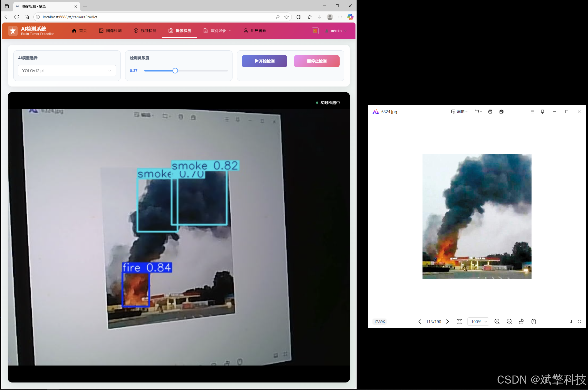Switch to 图像检测 tab

(x=110, y=31)
